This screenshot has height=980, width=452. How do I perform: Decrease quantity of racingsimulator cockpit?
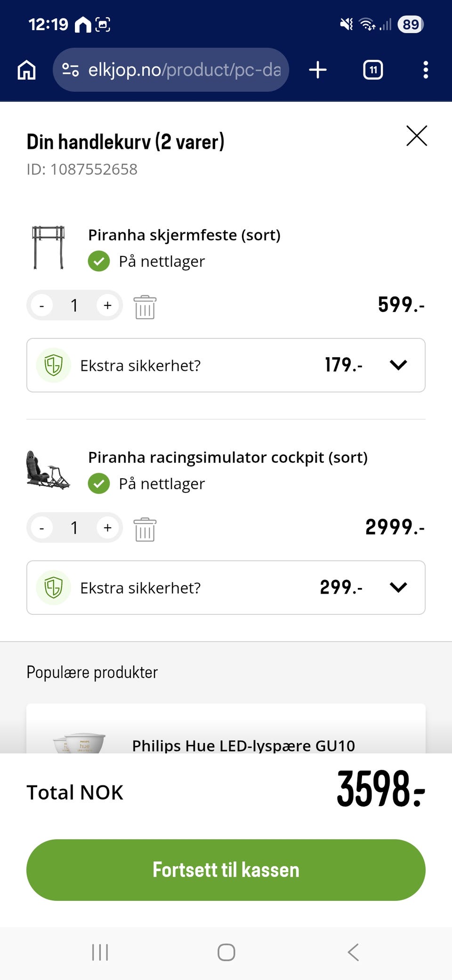[x=42, y=528]
